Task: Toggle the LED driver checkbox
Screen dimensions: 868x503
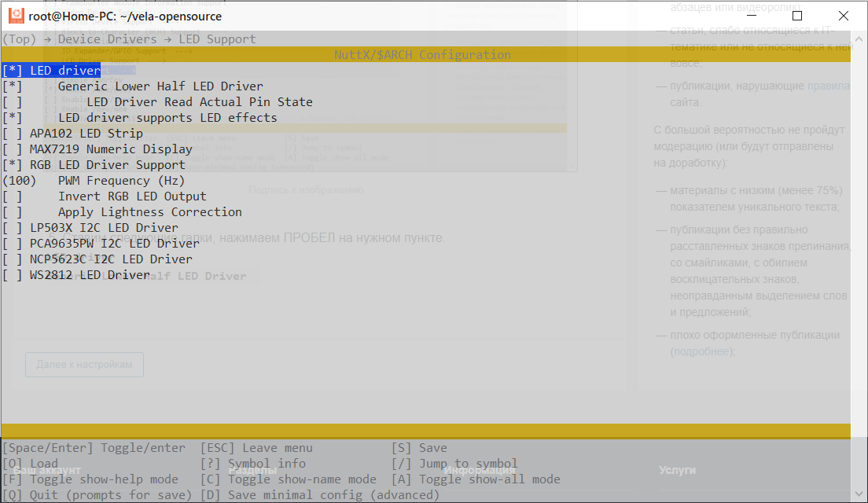Action: coord(12,70)
